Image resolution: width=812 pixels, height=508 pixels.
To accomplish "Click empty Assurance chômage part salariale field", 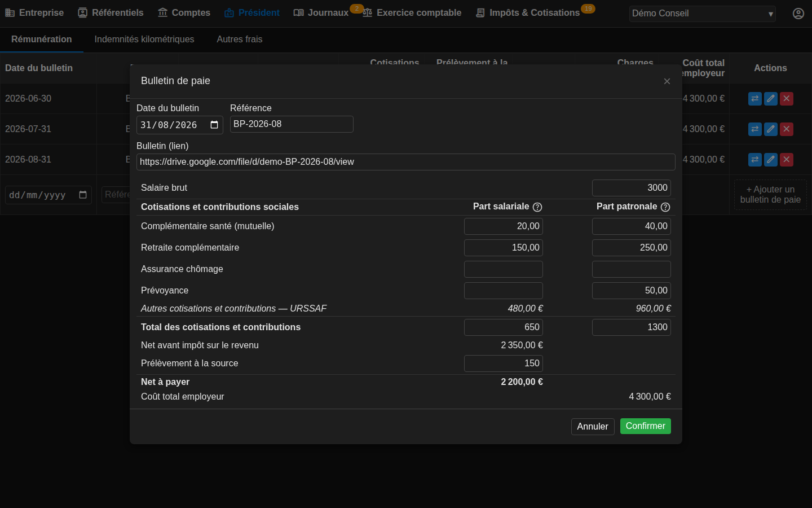I will (x=504, y=269).
